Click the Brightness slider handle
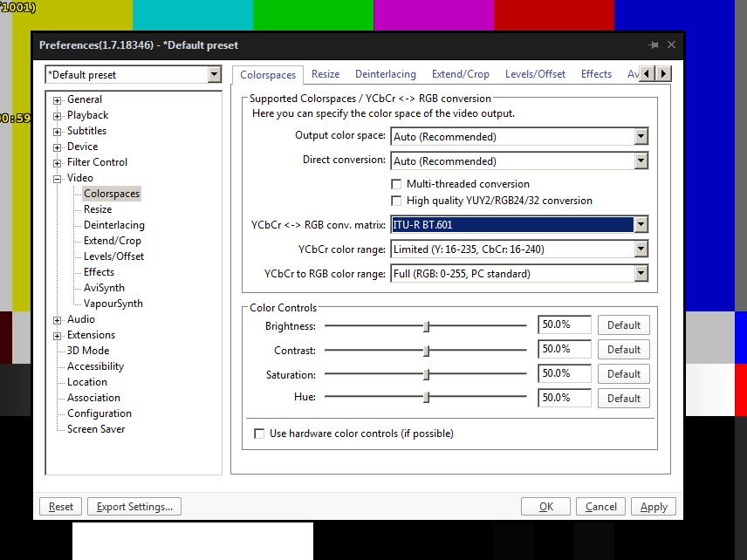The image size is (747, 560). coord(427,326)
